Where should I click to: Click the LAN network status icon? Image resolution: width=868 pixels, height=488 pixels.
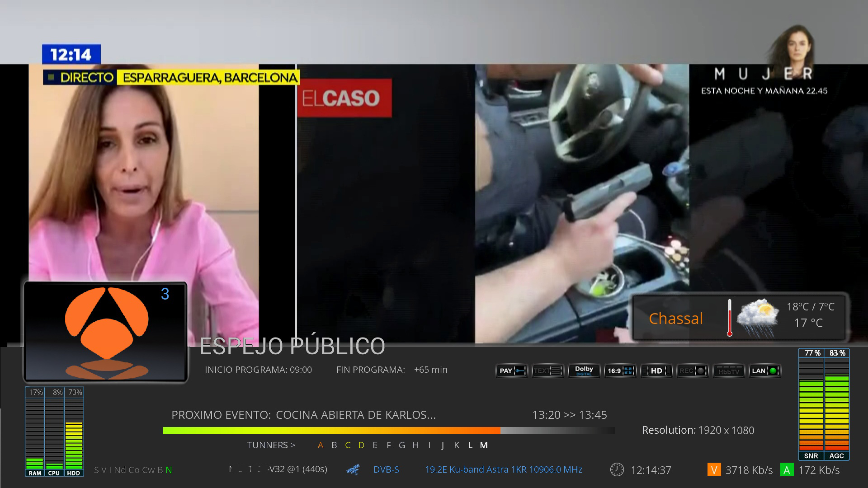pyautogui.click(x=764, y=371)
